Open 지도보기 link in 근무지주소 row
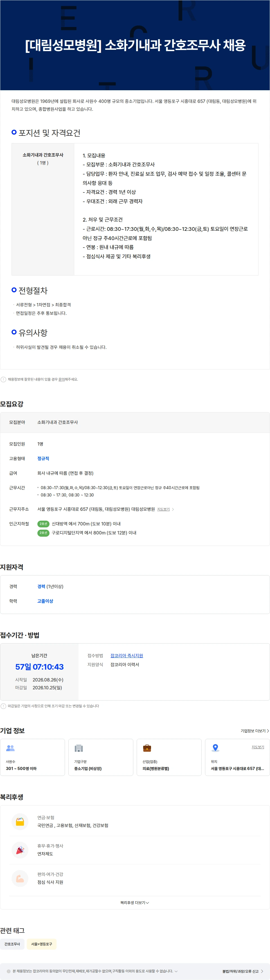Screen dimensions: 270x980 [163, 509]
